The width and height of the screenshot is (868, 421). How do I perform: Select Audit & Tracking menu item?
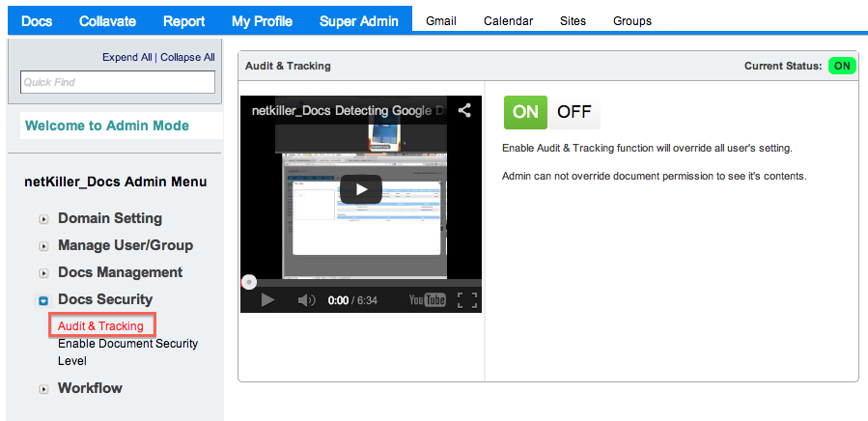[100, 325]
